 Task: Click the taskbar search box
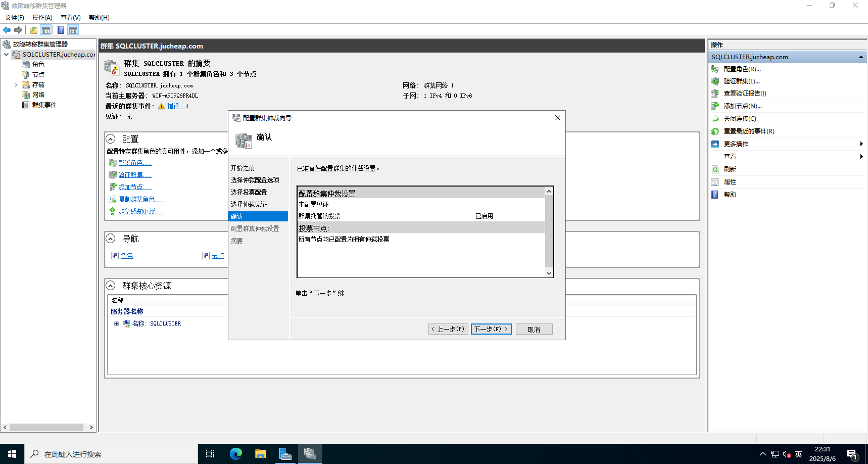tap(111, 454)
